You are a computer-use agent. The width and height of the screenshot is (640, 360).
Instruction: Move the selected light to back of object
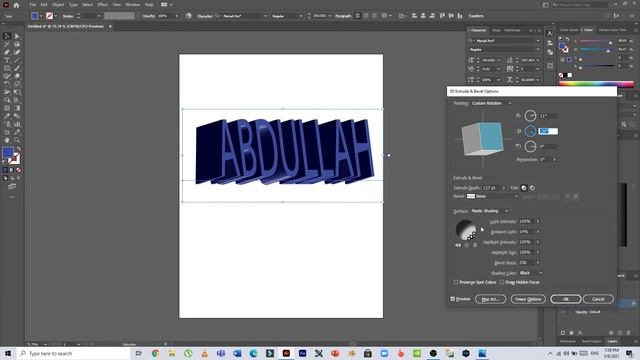click(x=458, y=245)
